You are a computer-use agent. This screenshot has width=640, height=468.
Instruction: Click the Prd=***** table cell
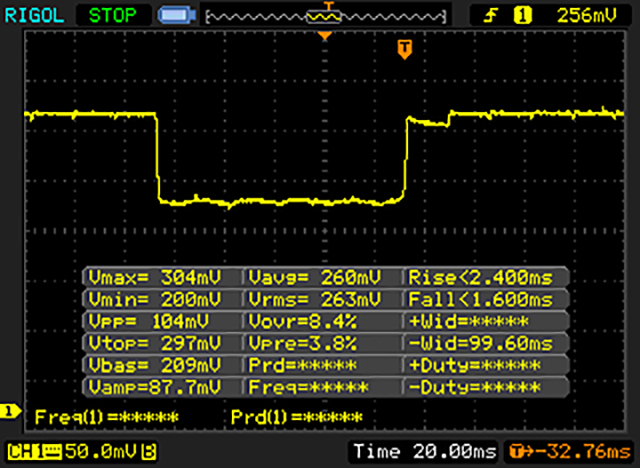[x=302, y=365]
